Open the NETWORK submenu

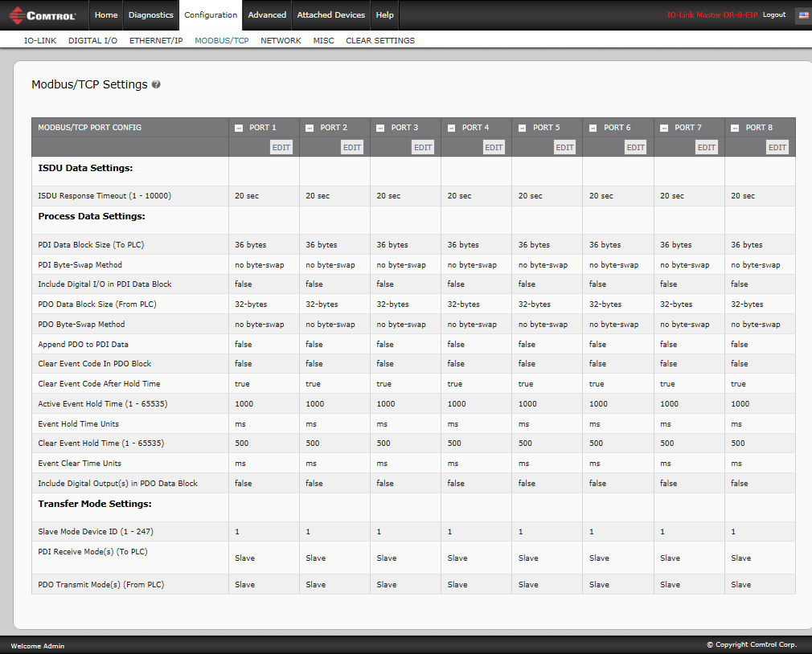point(281,40)
